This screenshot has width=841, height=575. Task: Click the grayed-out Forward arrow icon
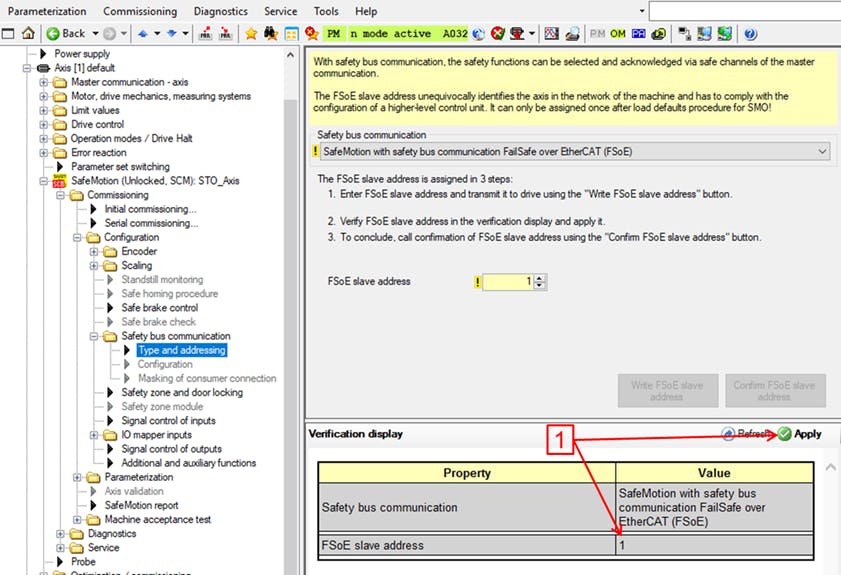(x=109, y=34)
